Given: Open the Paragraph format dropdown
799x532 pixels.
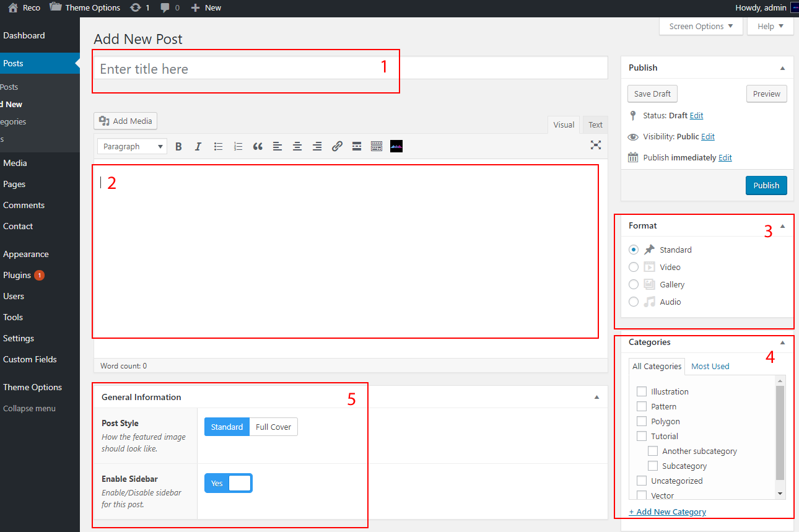Looking at the screenshot, I should click(x=132, y=147).
